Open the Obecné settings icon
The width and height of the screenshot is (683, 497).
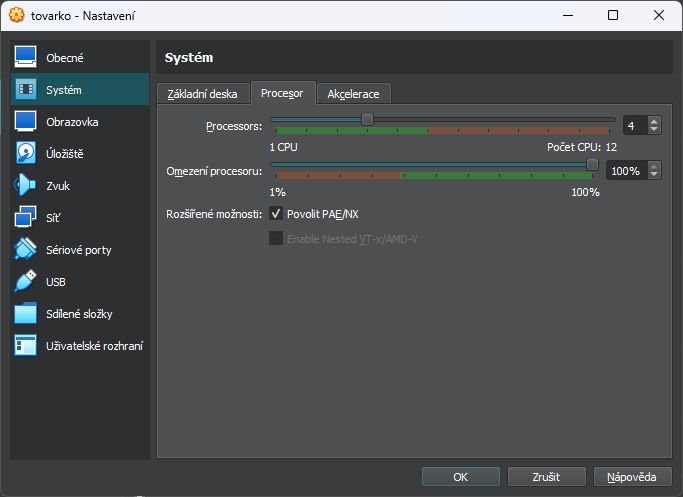coord(26,58)
